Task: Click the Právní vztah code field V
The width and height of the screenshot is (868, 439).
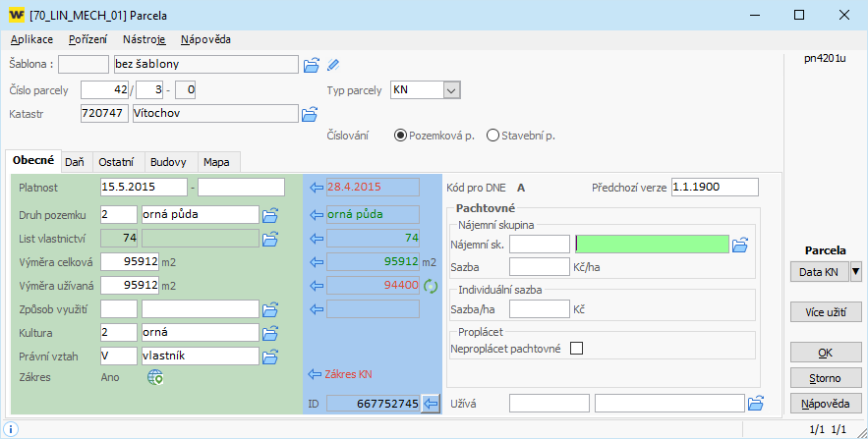Action: point(119,357)
